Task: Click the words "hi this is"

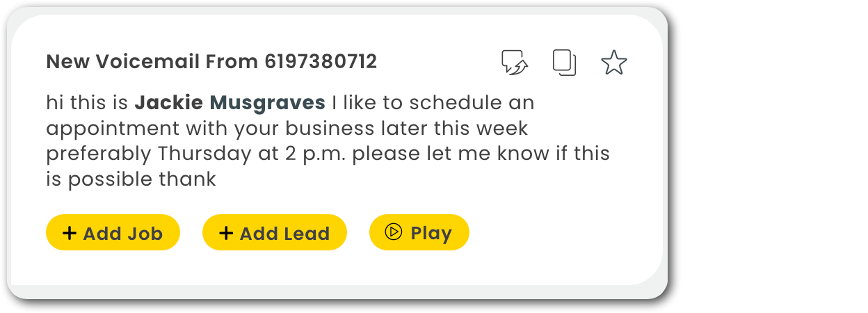Action: tap(88, 103)
